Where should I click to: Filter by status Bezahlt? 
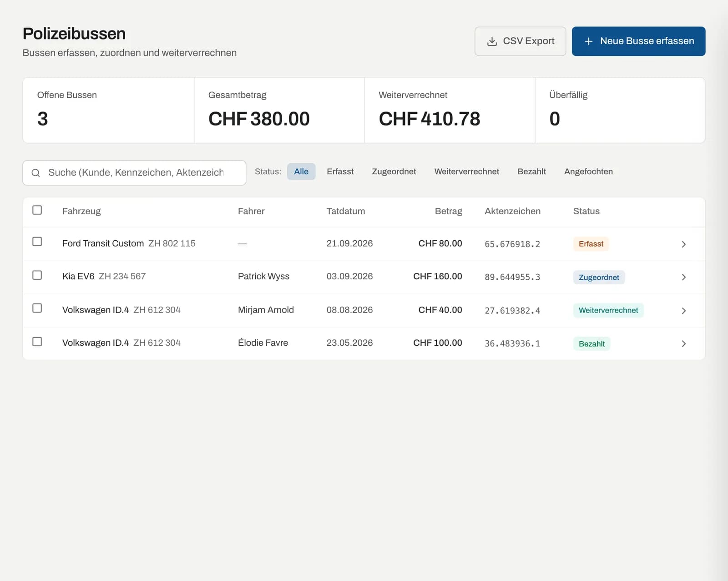click(531, 172)
